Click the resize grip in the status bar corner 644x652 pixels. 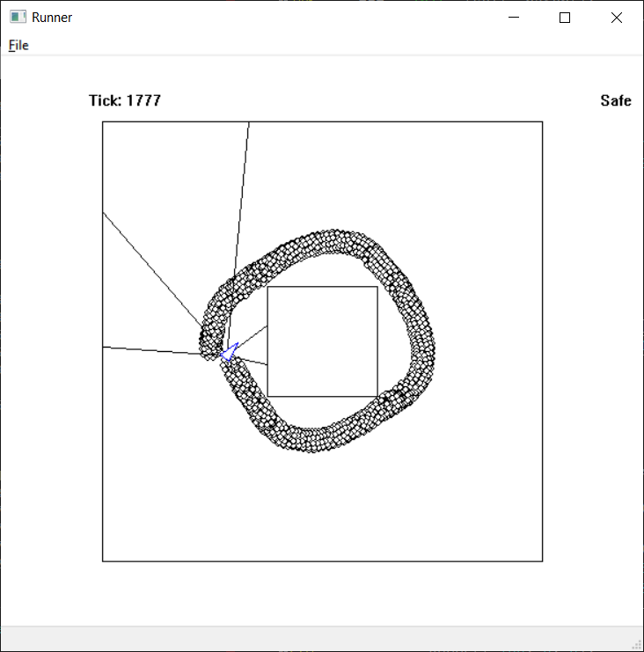click(637, 645)
